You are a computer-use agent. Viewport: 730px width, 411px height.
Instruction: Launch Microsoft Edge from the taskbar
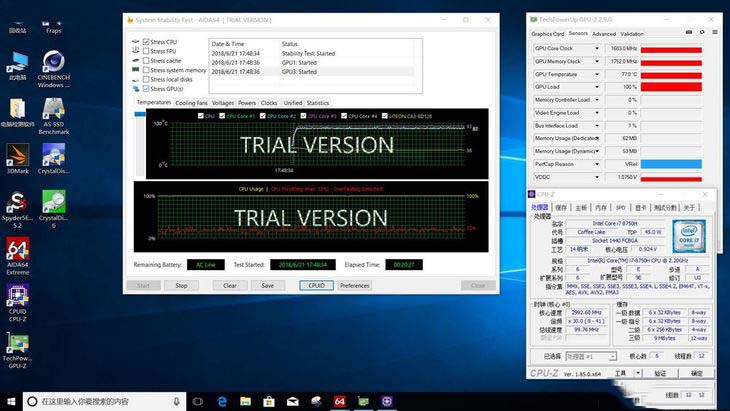pos(222,401)
